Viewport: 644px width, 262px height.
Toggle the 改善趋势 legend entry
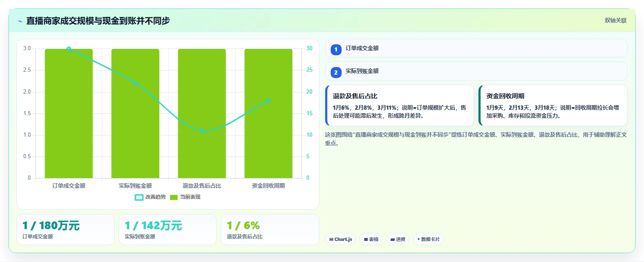click(x=150, y=197)
